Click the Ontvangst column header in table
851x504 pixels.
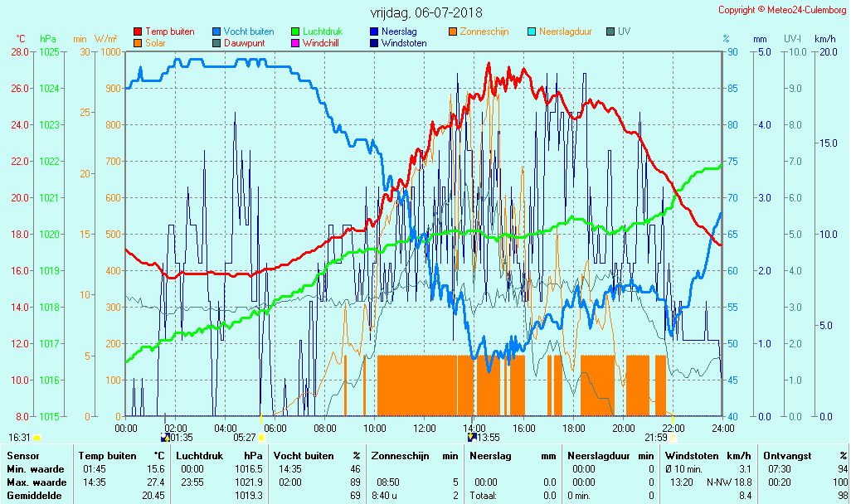pos(785,456)
